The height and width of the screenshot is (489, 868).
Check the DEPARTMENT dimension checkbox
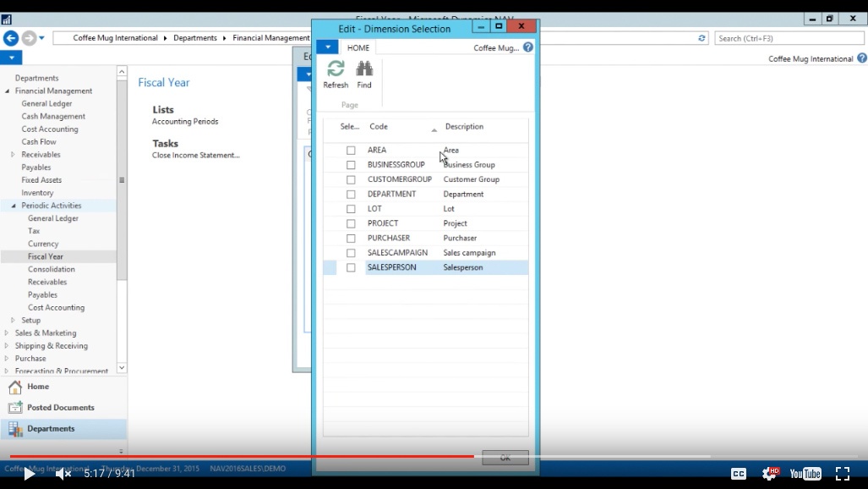(351, 194)
